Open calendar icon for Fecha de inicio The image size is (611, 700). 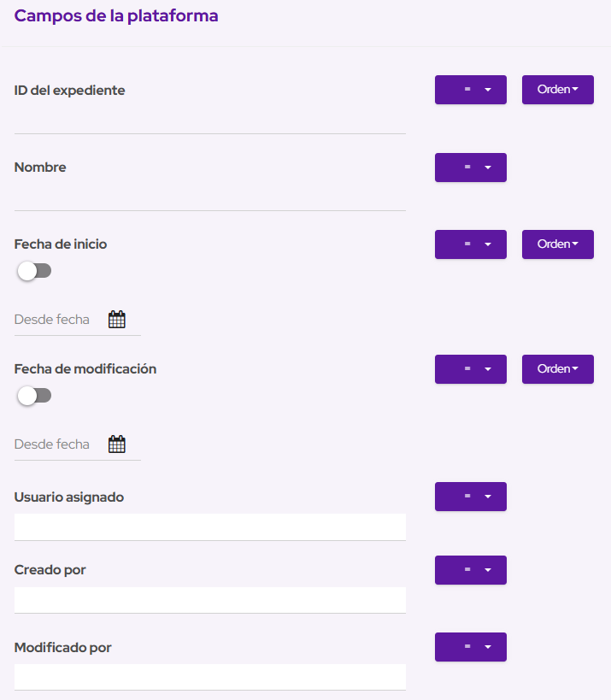117,320
